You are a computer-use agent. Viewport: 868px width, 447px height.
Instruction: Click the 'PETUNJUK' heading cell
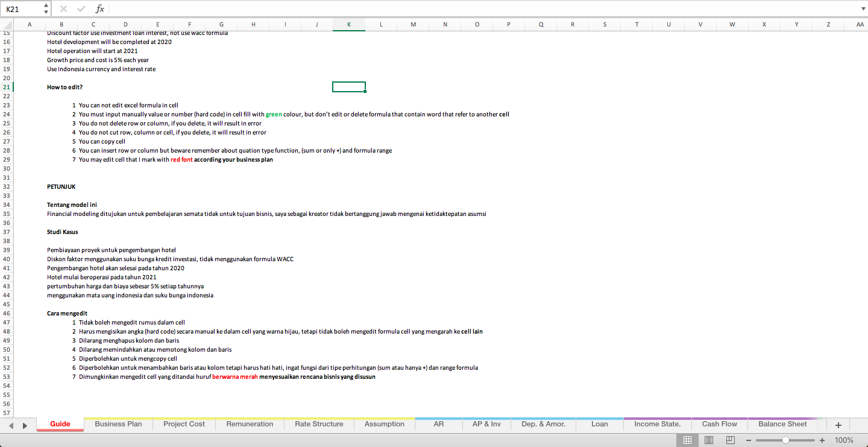click(61, 186)
